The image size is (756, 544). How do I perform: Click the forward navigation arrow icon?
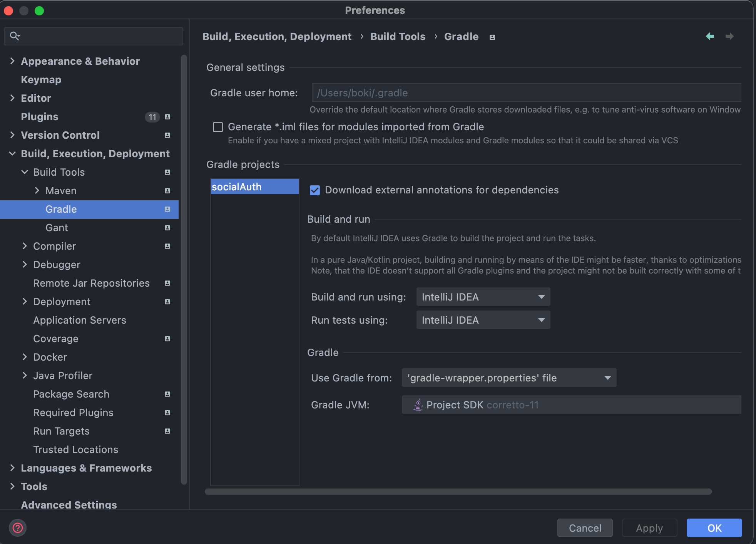click(x=729, y=36)
